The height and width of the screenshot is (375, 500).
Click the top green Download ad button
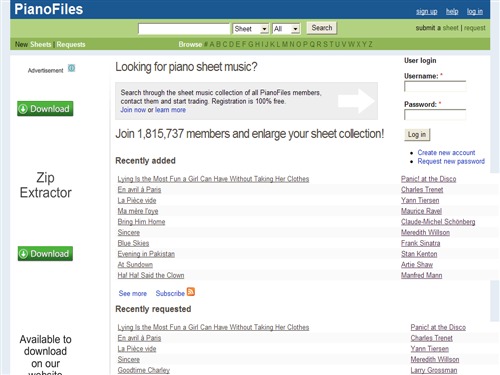45,109
